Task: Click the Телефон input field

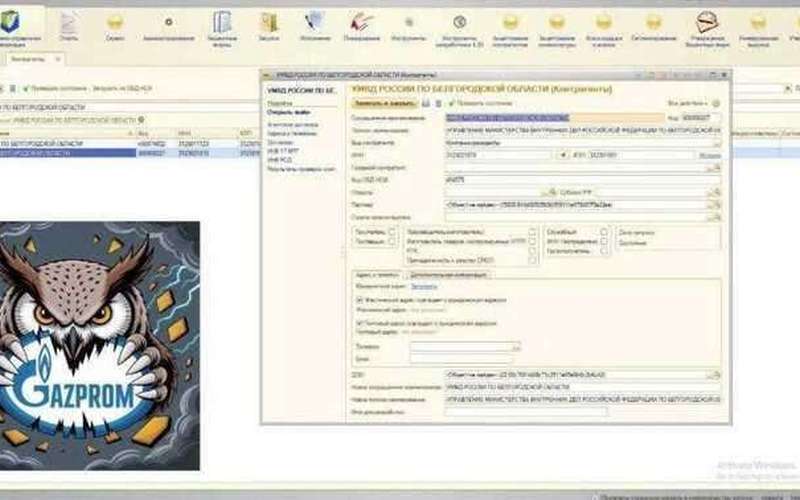Action: point(461,347)
